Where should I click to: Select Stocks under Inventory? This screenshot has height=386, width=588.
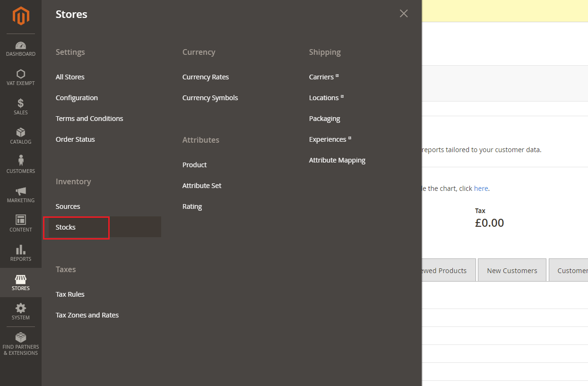tap(66, 227)
